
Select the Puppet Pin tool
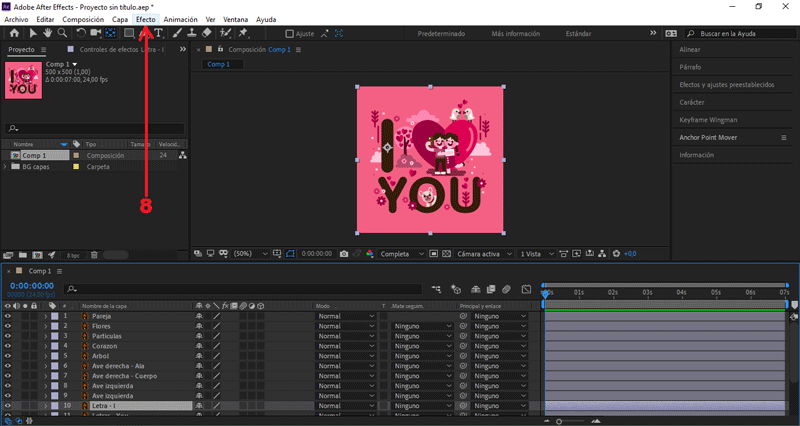pyautogui.click(x=243, y=33)
